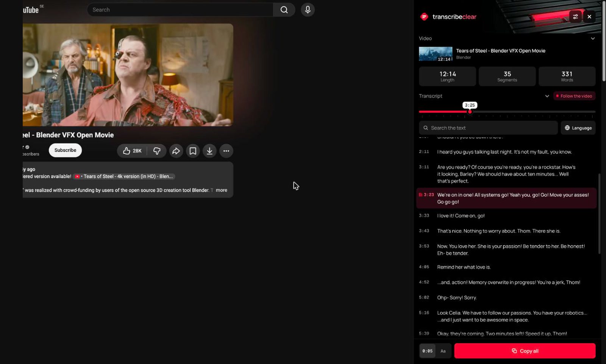Toggle text case Aa button
606x364 pixels.
point(443,351)
